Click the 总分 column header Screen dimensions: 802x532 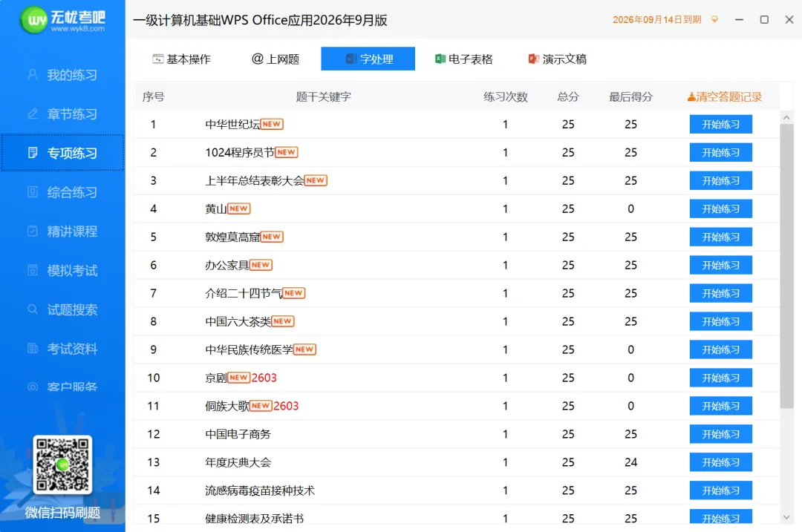568,96
